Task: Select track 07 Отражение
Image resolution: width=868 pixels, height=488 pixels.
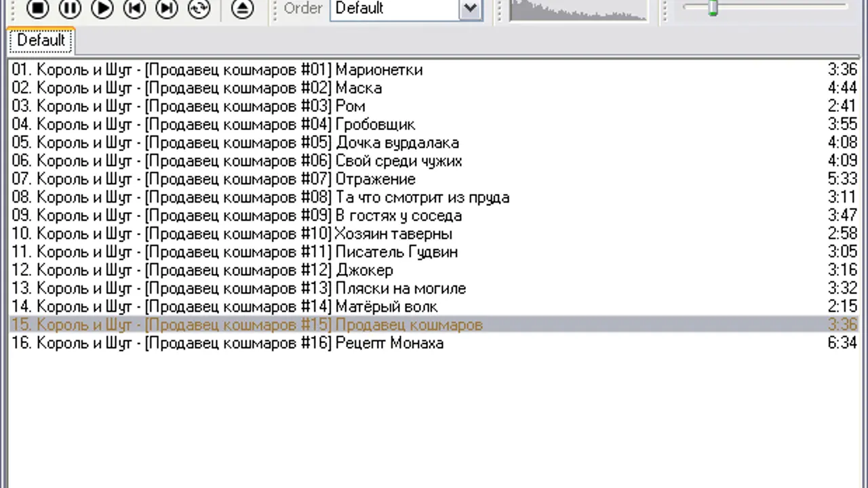Action: point(214,180)
